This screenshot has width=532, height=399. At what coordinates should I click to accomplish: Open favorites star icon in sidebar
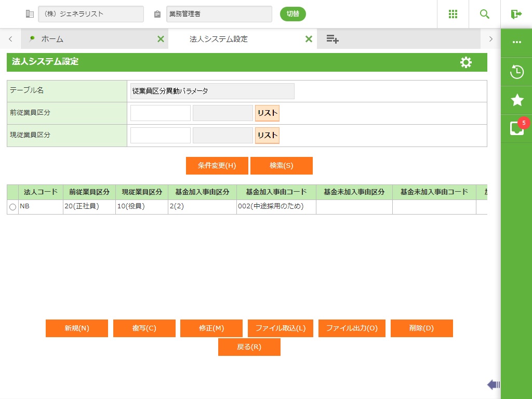[516, 100]
